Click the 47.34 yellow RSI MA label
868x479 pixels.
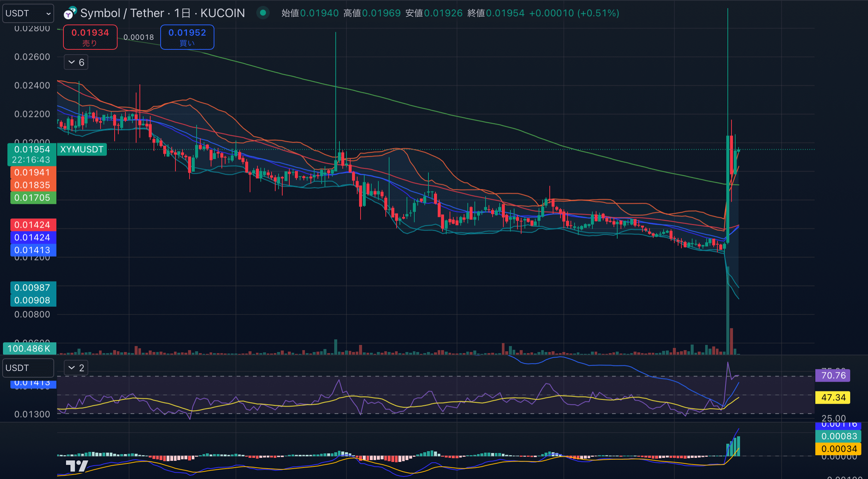tap(833, 397)
